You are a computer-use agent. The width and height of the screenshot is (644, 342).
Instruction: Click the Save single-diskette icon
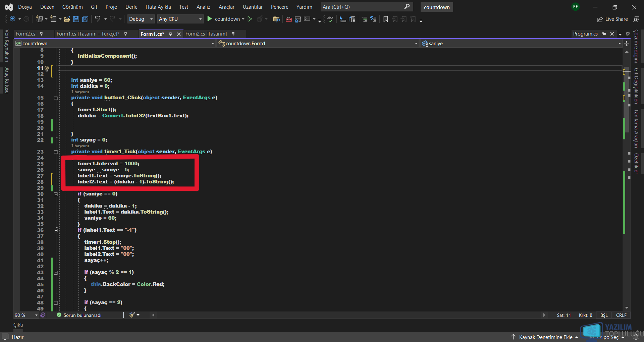76,19
